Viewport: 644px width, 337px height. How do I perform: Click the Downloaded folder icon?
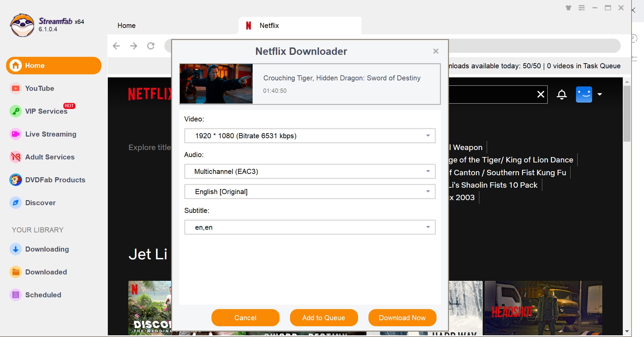point(15,272)
